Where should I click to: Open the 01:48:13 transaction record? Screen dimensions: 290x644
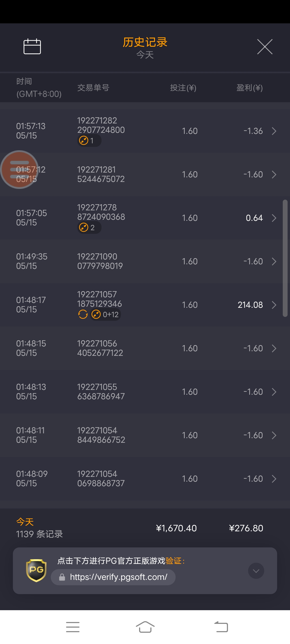tap(145, 392)
